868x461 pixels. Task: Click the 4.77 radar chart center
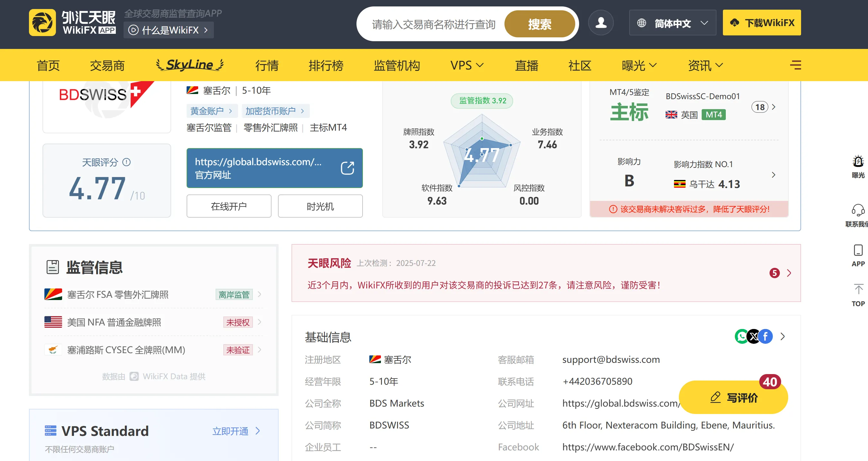(x=482, y=155)
